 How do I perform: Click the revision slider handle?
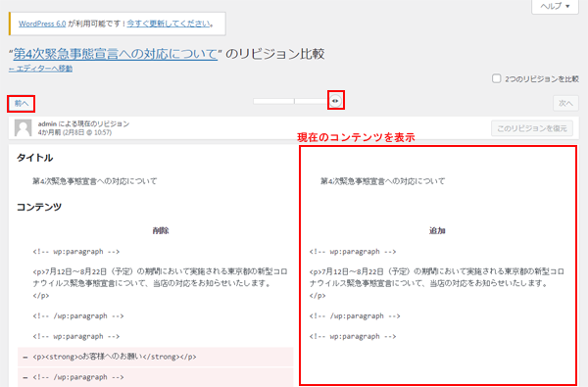pyautogui.click(x=335, y=101)
